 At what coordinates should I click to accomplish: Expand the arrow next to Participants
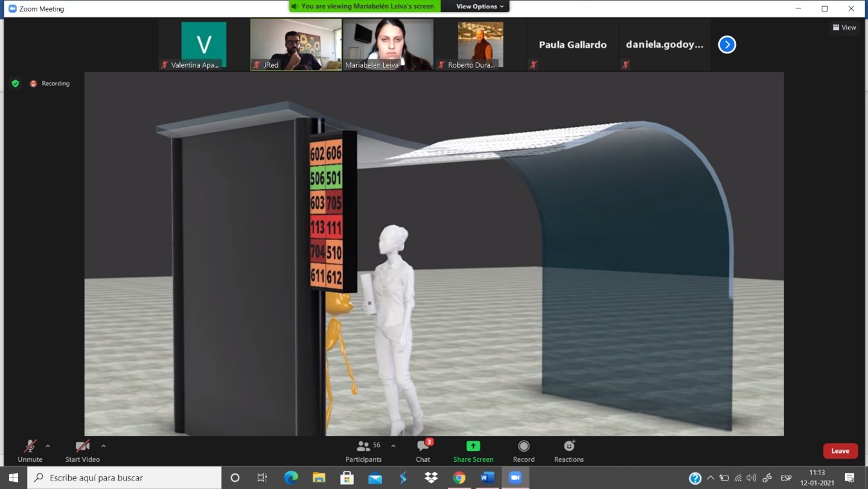pos(393,446)
